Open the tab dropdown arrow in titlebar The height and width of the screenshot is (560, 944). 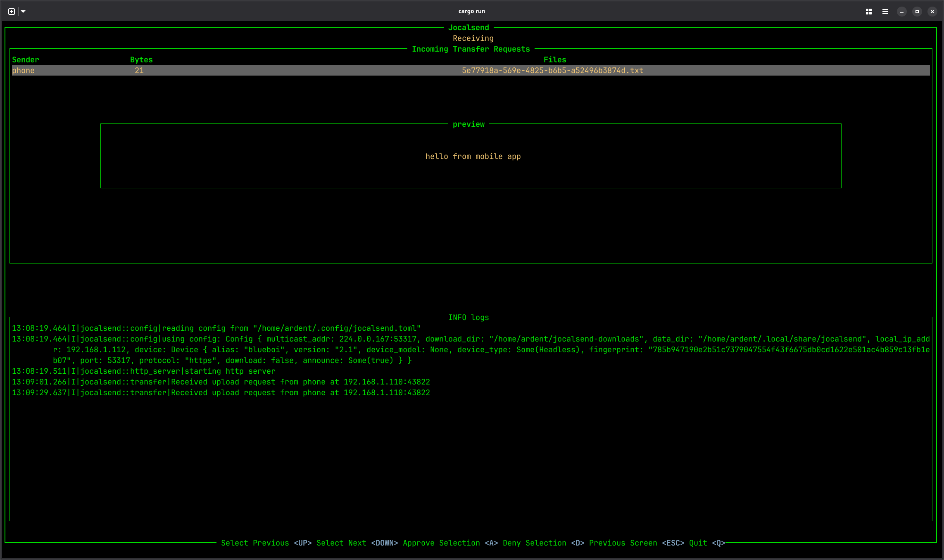tap(23, 12)
